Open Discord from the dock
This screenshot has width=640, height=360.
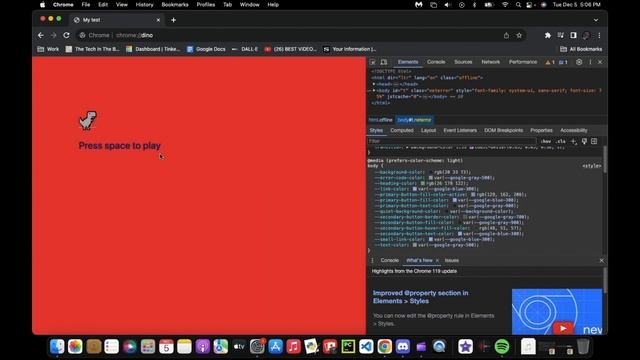click(x=403, y=347)
